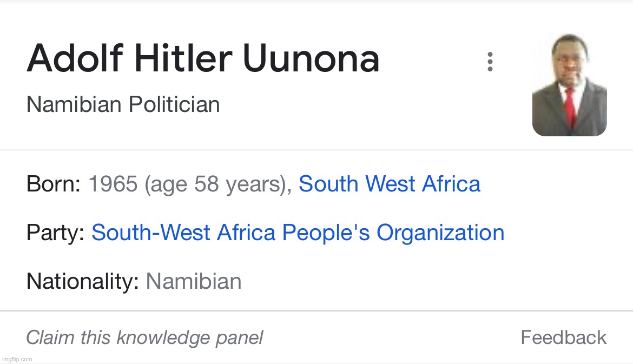This screenshot has height=364, width=633.
Task: Click the word 'Organization' in the party link
Action: [440, 233]
